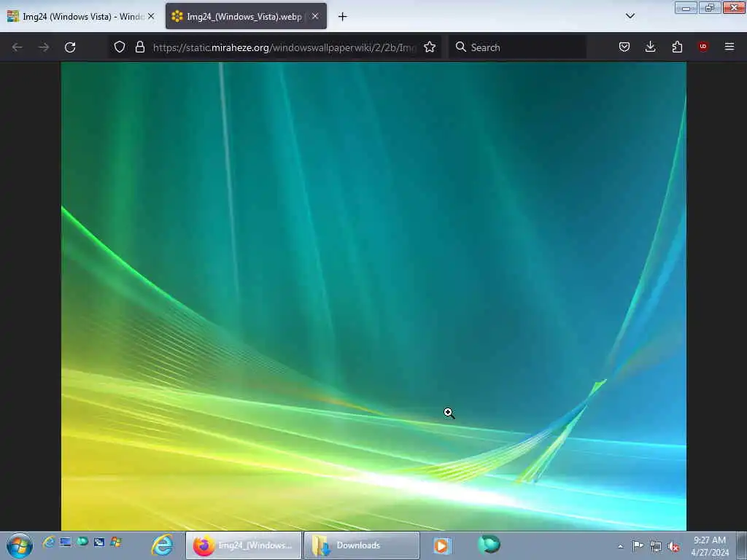The width and height of the screenshot is (747, 560).
Task: Minimize the Firefox window
Action: pos(686,8)
